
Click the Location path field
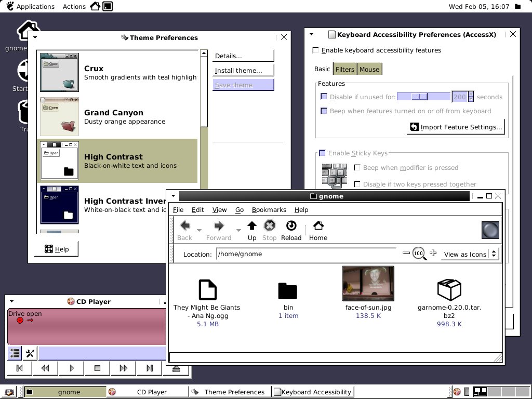click(x=306, y=254)
